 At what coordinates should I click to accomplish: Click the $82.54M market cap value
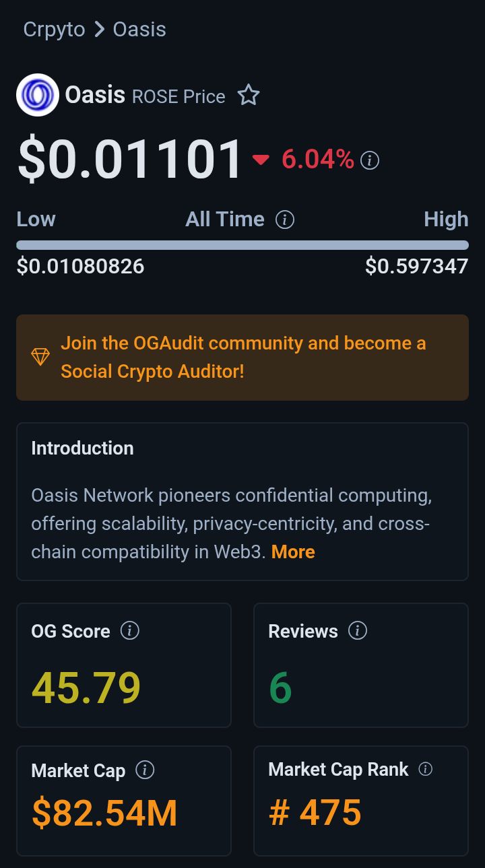click(104, 813)
